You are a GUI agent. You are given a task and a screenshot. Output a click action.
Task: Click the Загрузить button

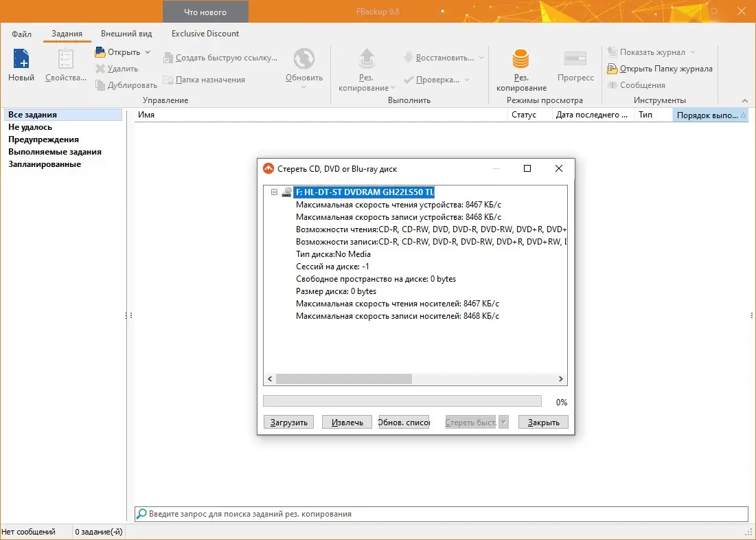(289, 423)
